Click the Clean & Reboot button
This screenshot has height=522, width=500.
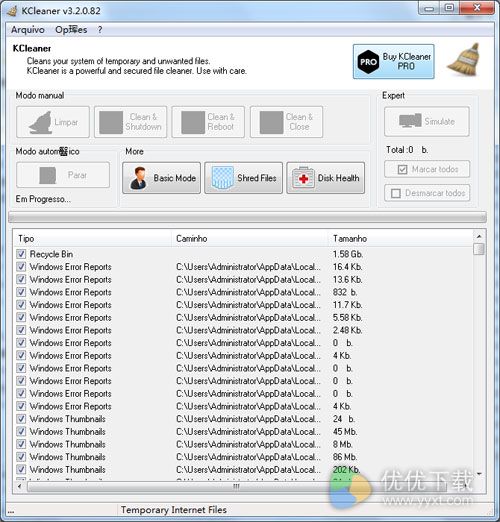pyautogui.click(x=208, y=122)
